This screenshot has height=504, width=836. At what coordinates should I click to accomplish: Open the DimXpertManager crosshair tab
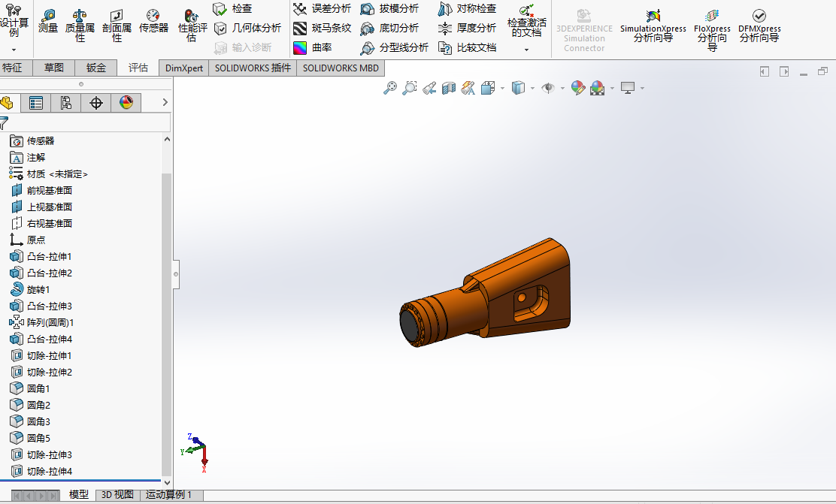click(96, 103)
